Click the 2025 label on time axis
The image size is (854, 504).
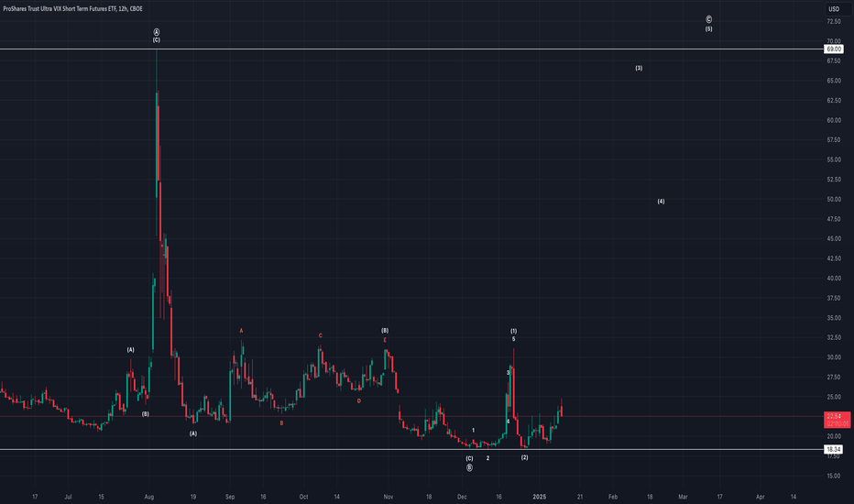click(539, 497)
